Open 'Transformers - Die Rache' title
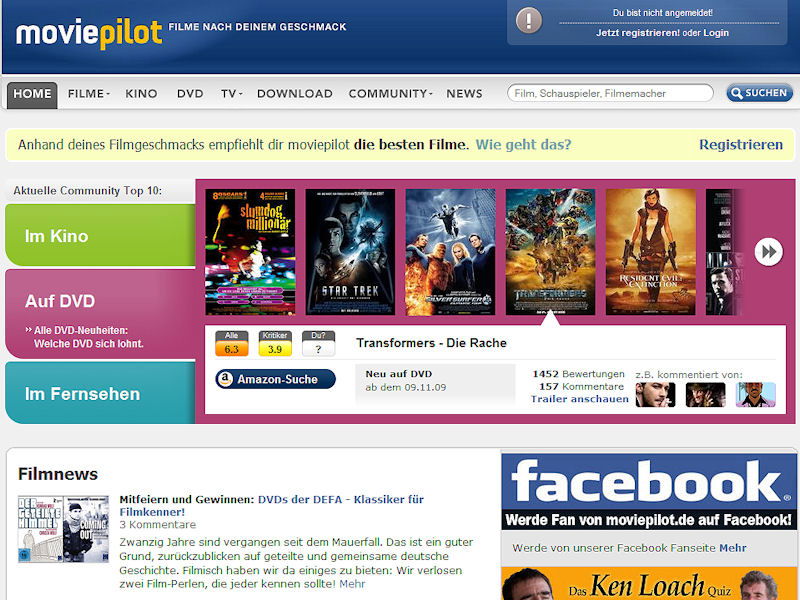Screen dimensions: 800x600 tap(431, 343)
